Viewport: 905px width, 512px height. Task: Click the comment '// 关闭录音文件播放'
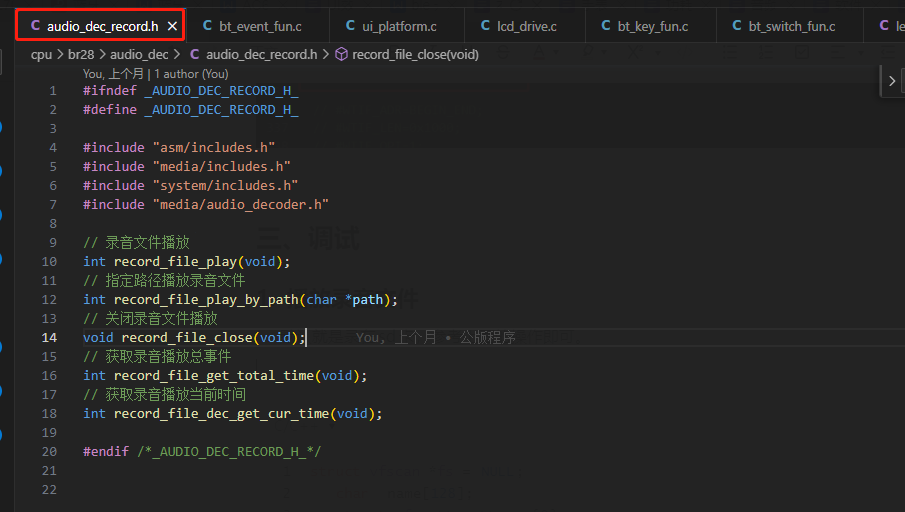click(x=150, y=319)
